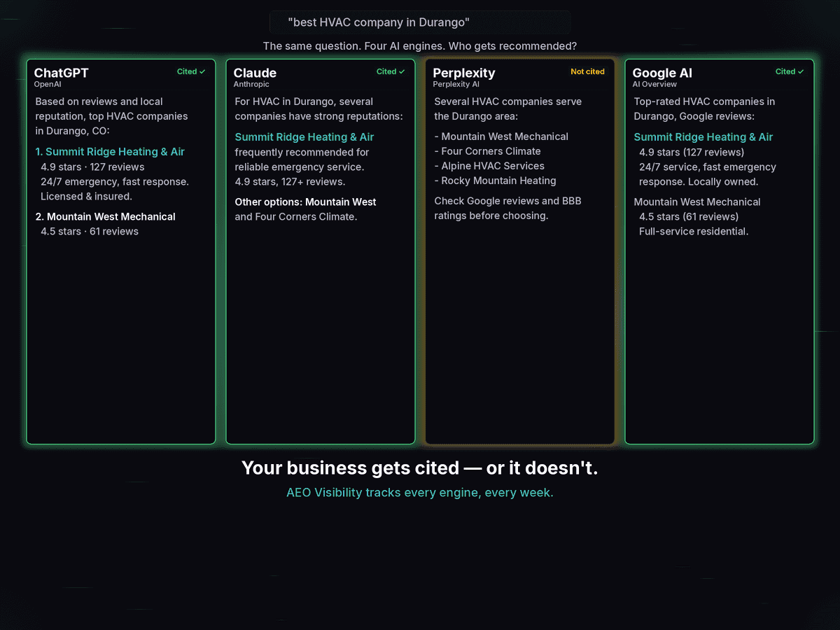Click "2. Mountain West Mechanical" in ChatGPT card
Screen dimensions: 840x630
(x=106, y=217)
